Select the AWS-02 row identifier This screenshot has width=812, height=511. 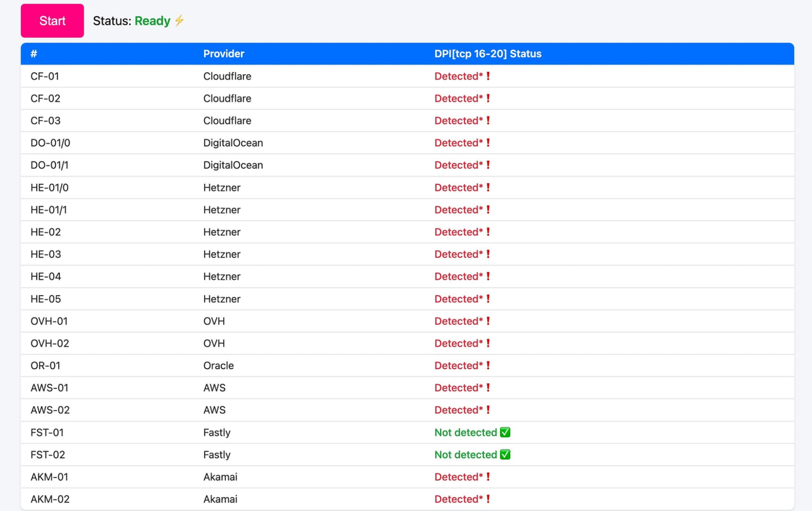coord(50,410)
